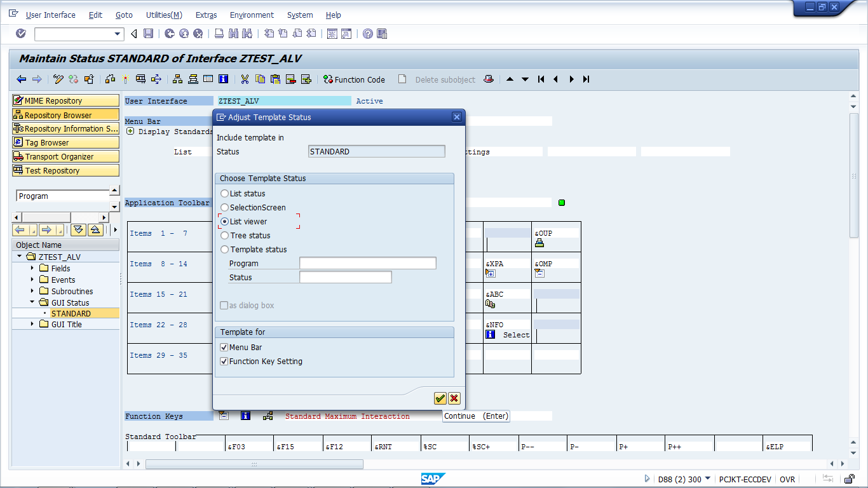Click the Cut (scissors) icon in the application toolbar
Viewport: 868px width, 488px height.
point(245,79)
